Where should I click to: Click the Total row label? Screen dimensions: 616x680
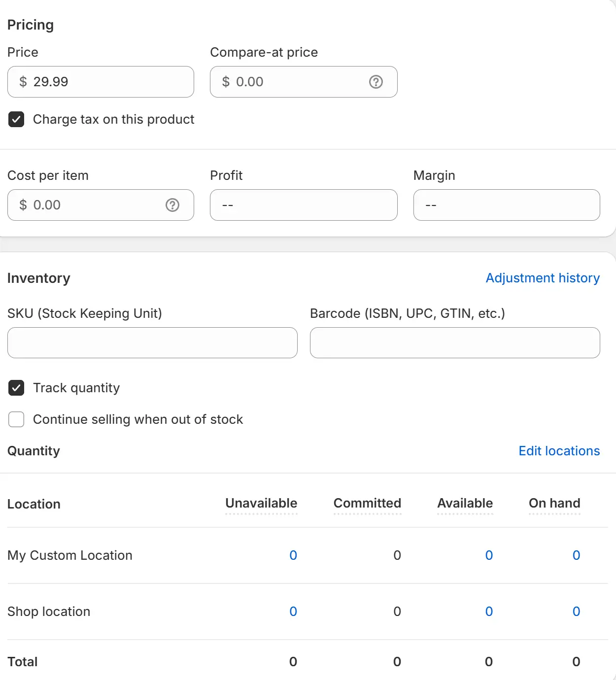click(x=23, y=662)
